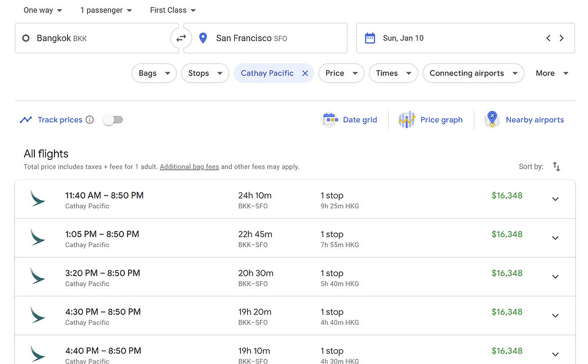The image size is (588, 364).
Task: Click the 22h 45m flight duration
Action: 256,234
